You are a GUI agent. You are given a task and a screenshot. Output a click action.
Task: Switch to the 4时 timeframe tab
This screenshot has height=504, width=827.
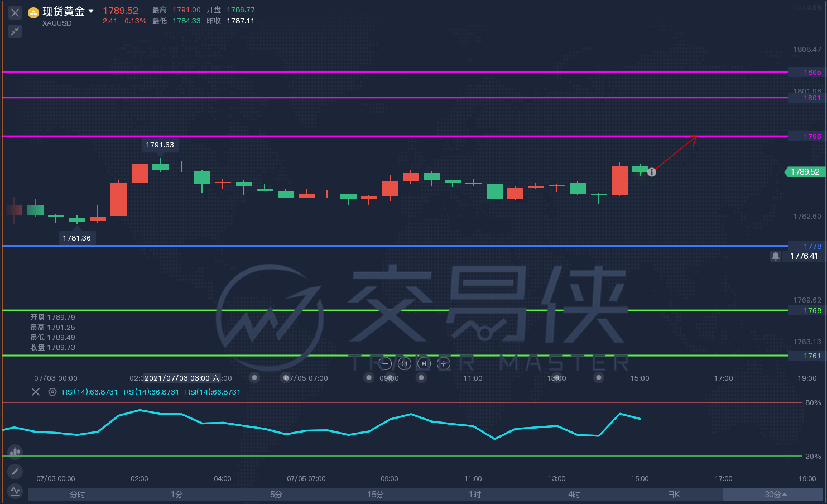pyautogui.click(x=574, y=495)
